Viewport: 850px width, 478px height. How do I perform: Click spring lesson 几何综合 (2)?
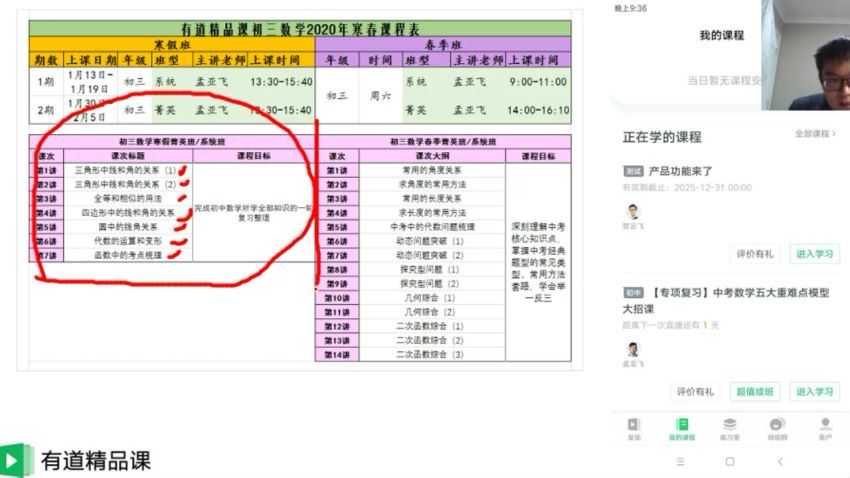[430, 312]
